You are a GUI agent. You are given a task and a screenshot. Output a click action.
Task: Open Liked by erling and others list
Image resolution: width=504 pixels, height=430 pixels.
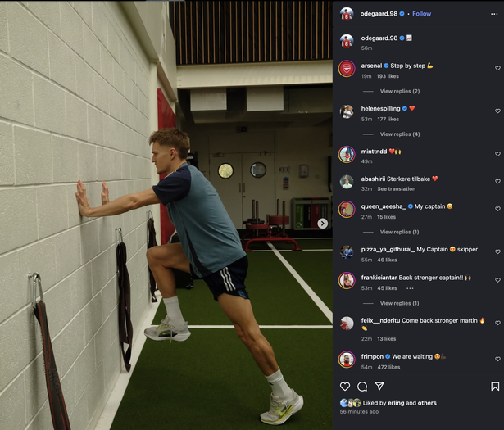click(x=400, y=403)
